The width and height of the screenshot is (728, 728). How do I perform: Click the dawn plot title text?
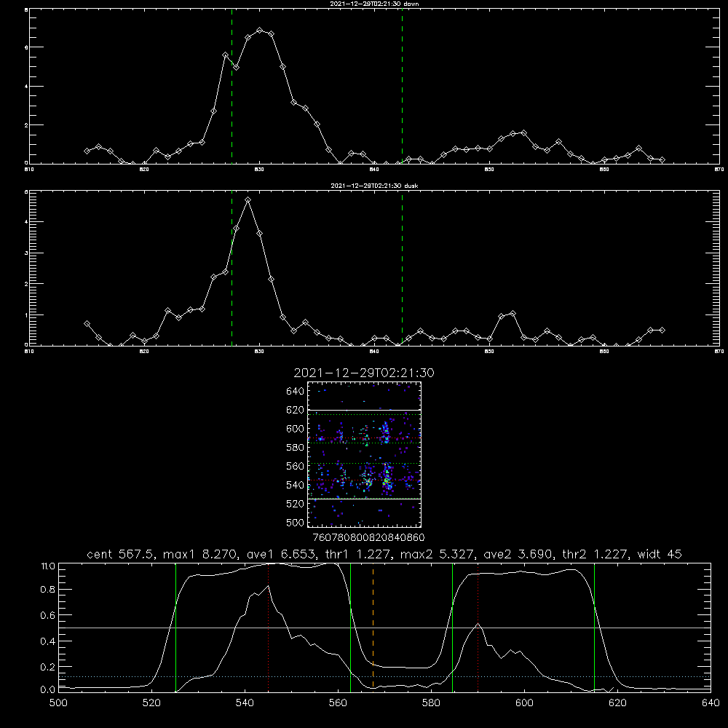374,4
